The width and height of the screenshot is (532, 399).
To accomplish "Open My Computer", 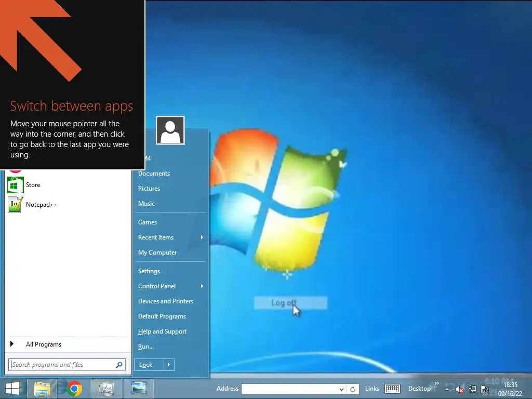I will point(157,252).
